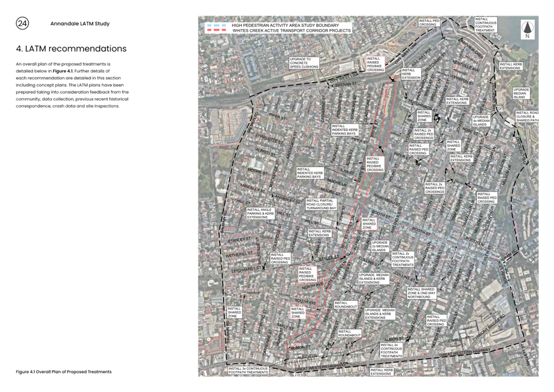Click 'Install 2x Continuous Footpath Treatments' label
Screen dimensions: 554x392
coord(402,259)
